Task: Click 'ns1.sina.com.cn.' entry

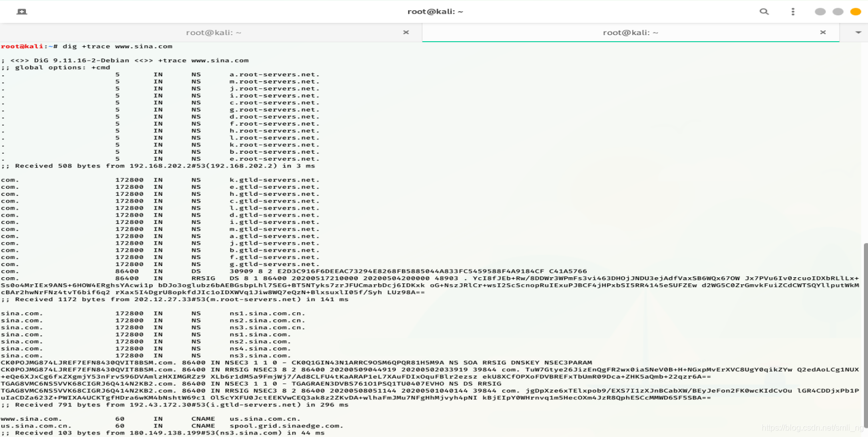Action: [267, 313]
